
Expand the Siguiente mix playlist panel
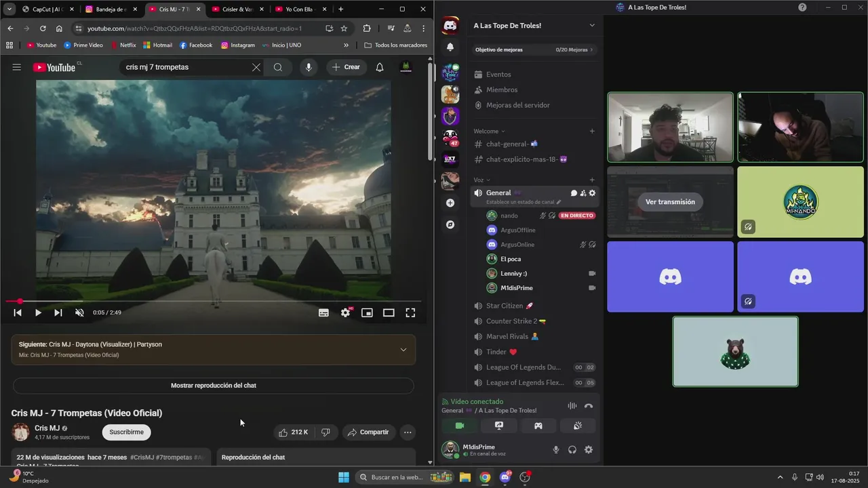pyautogui.click(x=403, y=350)
